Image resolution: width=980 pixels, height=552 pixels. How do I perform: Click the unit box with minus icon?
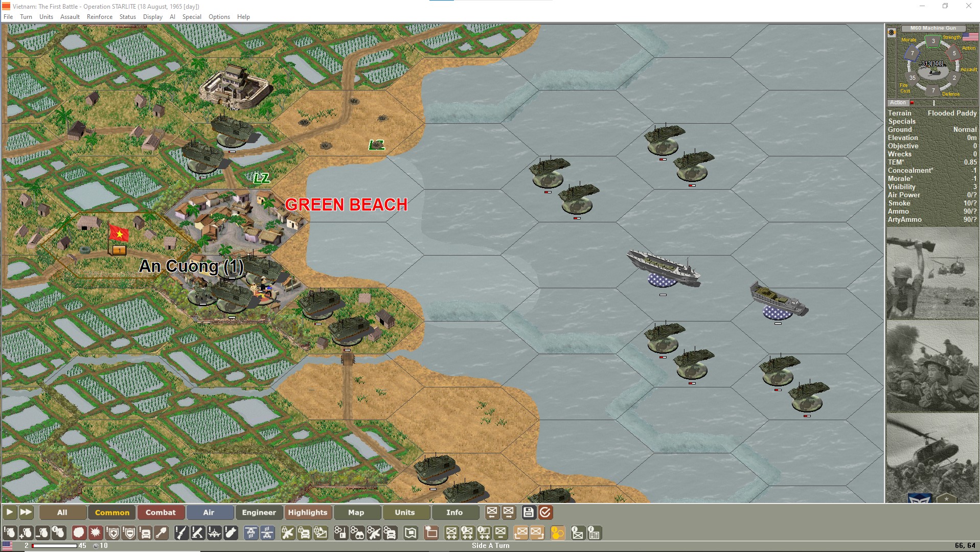[500, 533]
